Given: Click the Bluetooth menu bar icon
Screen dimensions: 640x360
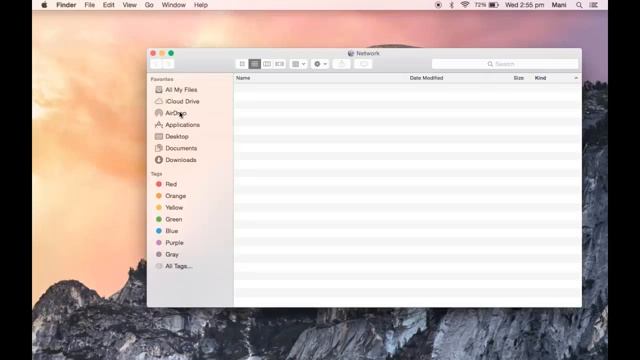Looking at the screenshot, I should pos(451,5).
